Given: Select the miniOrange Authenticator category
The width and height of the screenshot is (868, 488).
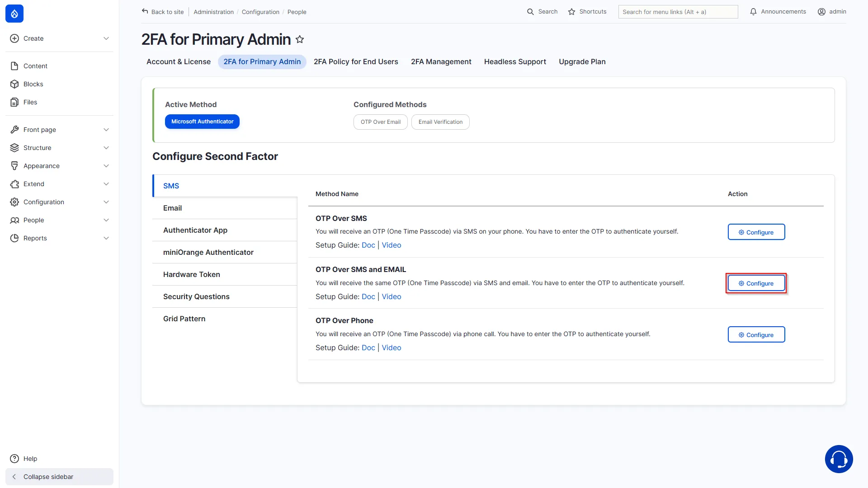Looking at the screenshot, I should (225, 252).
